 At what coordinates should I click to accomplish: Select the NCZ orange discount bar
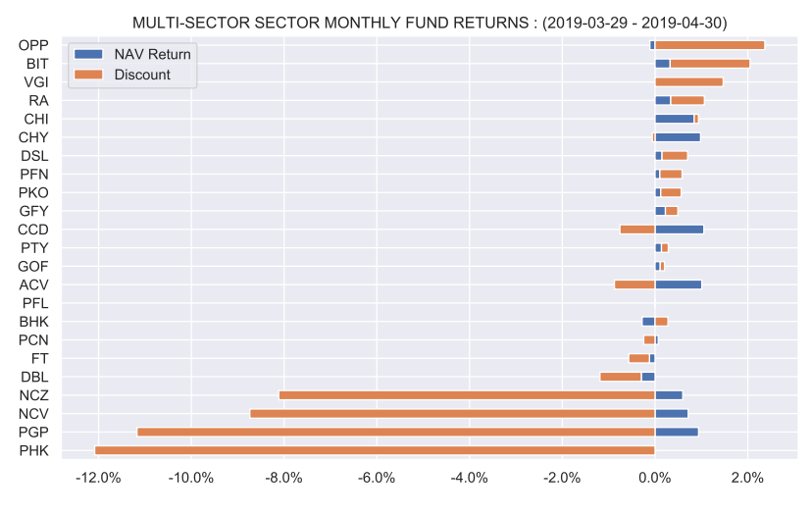click(x=466, y=395)
